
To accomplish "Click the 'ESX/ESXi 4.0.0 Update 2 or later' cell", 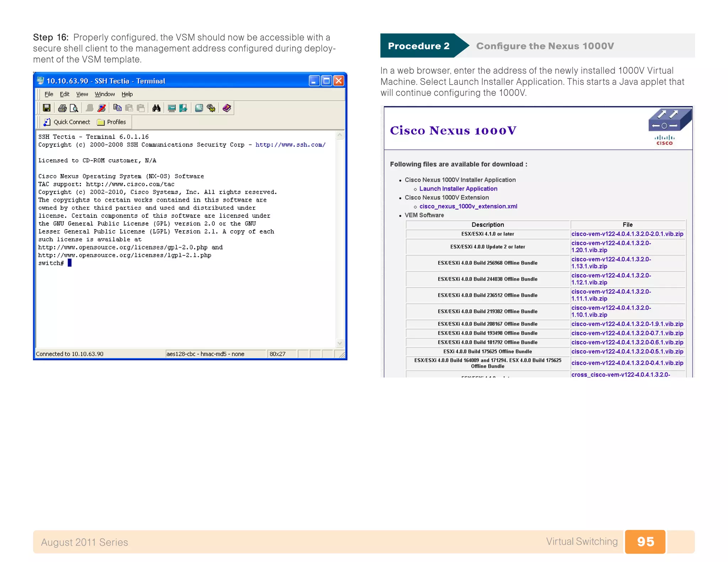I will (488, 247).
